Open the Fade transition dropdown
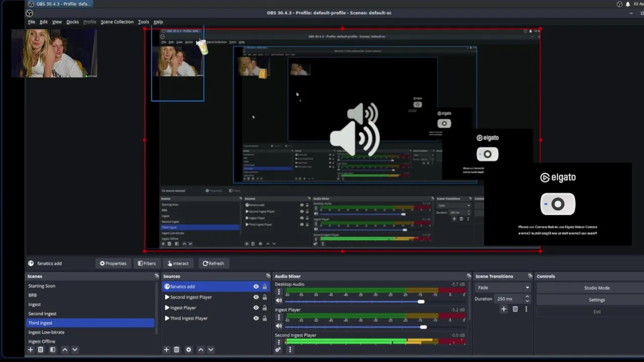The height and width of the screenshot is (362, 644). pyautogui.click(x=503, y=288)
